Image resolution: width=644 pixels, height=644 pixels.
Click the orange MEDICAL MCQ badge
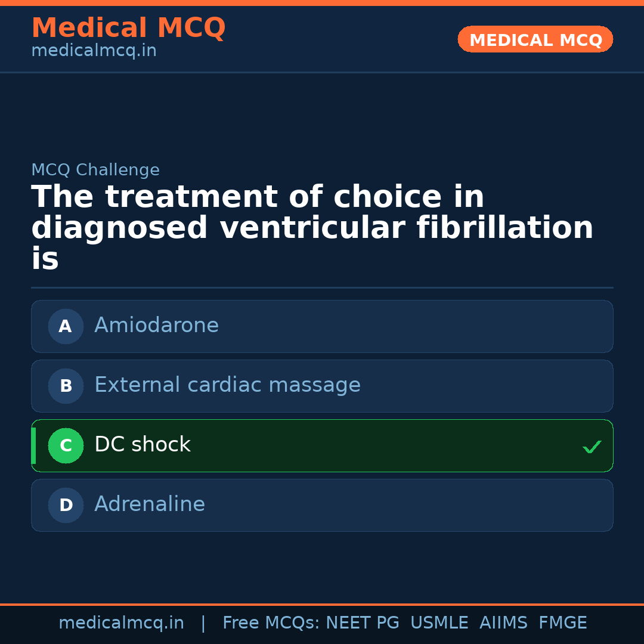point(535,40)
